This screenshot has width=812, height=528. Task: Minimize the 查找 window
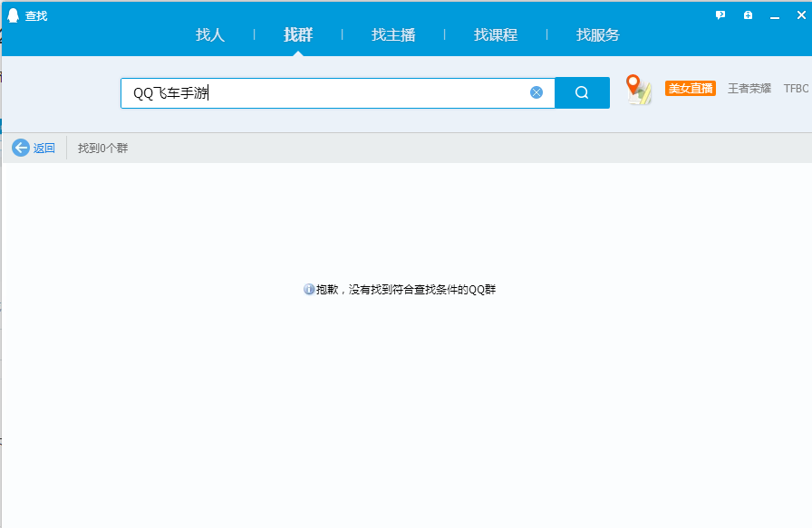click(x=775, y=17)
